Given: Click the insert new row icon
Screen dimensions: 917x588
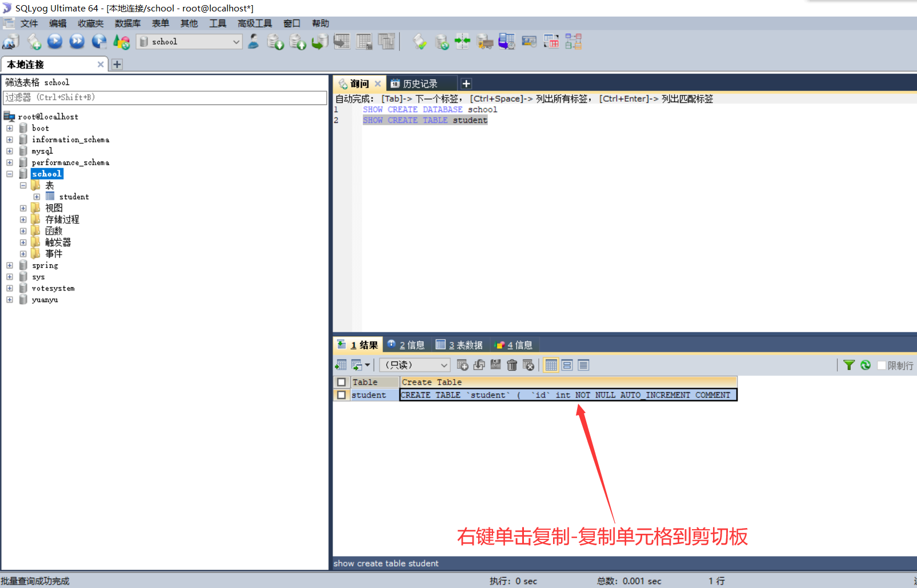Looking at the screenshot, I should tap(463, 365).
